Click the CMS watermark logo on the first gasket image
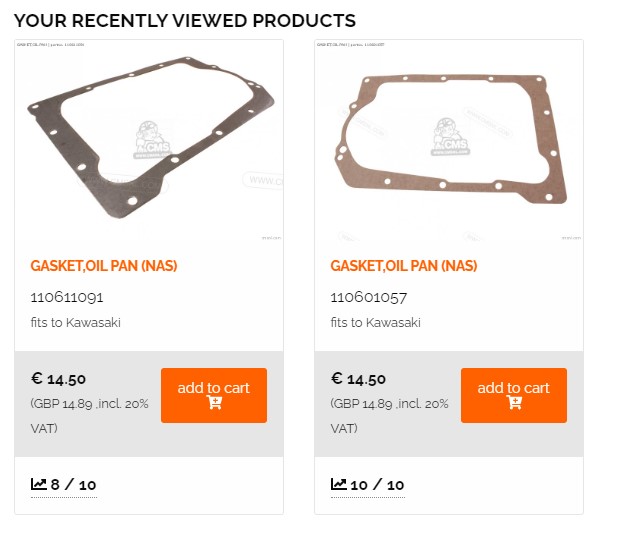The height and width of the screenshot is (534, 621). coord(150,137)
